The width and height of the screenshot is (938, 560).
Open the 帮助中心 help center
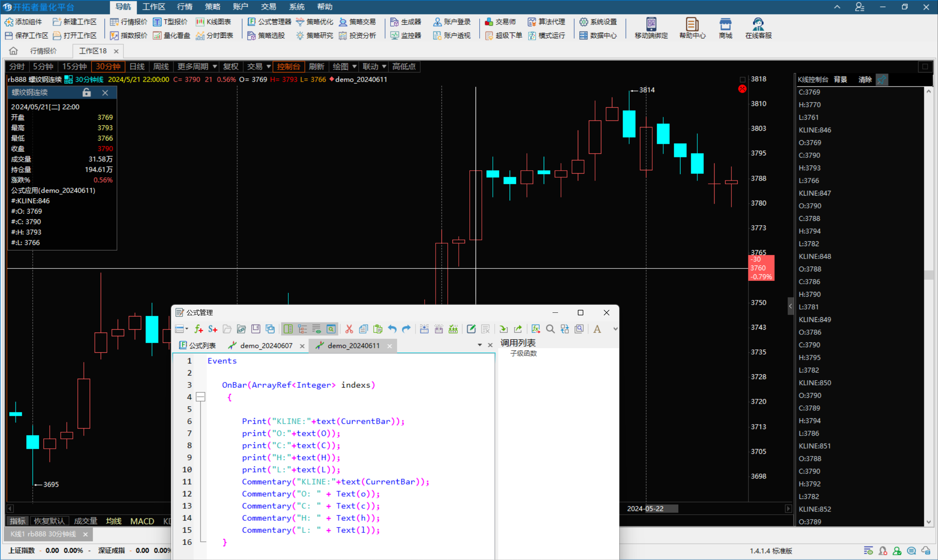click(x=692, y=28)
